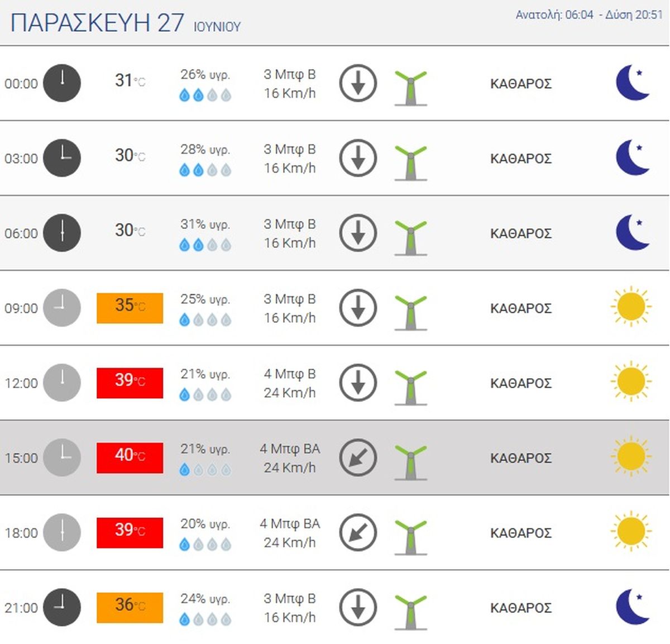Click the windsock icon at 12:00
The image size is (670, 644).
(411, 387)
